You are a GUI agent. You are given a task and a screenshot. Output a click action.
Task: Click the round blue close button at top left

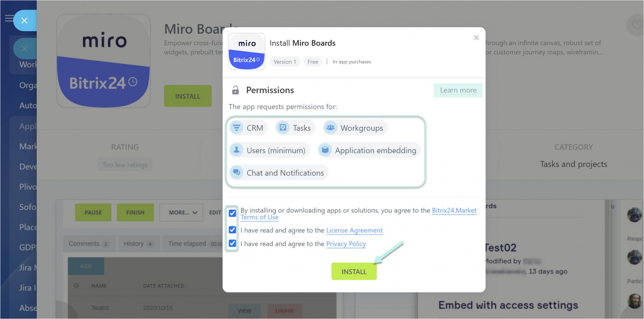point(24,21)
